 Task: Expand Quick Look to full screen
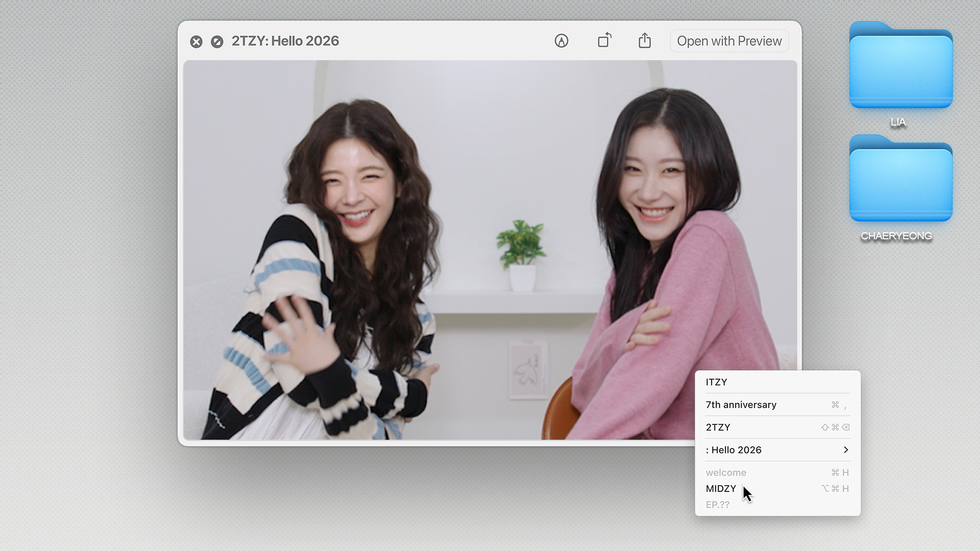[x=217, y=42]
